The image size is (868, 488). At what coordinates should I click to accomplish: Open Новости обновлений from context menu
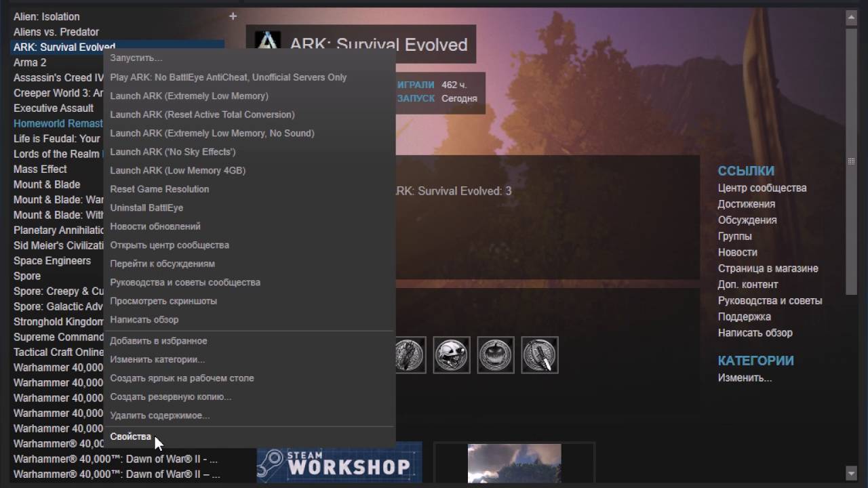(x=155, y=226)
